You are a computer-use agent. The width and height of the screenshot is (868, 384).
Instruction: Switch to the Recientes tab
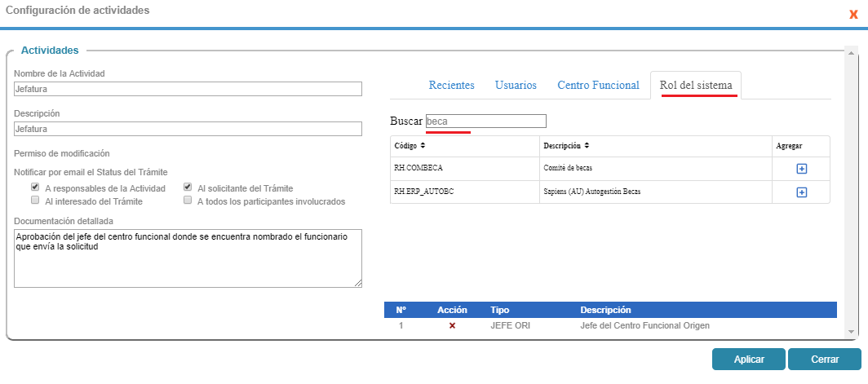click(452, 86)
